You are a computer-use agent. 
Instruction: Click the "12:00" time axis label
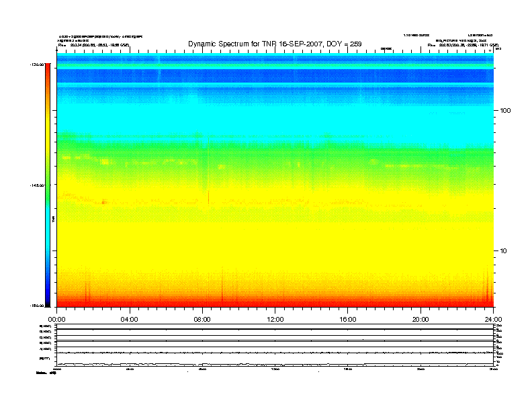[x=275, y=320]
